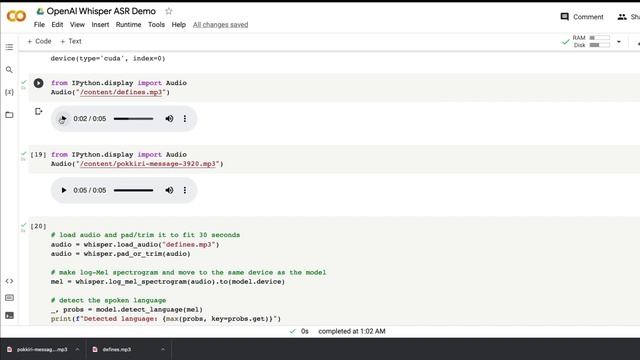Click into the whisper.load_audio code line

135,244
